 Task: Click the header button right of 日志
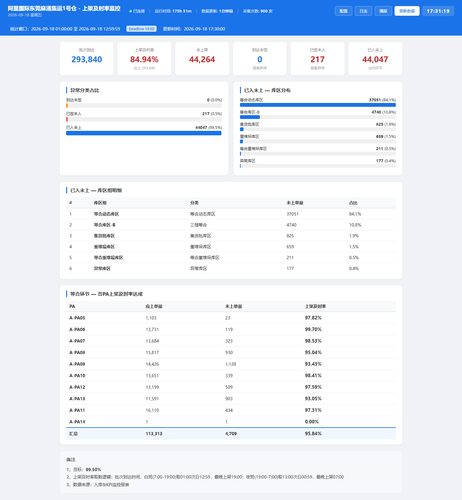coord(383,11)
